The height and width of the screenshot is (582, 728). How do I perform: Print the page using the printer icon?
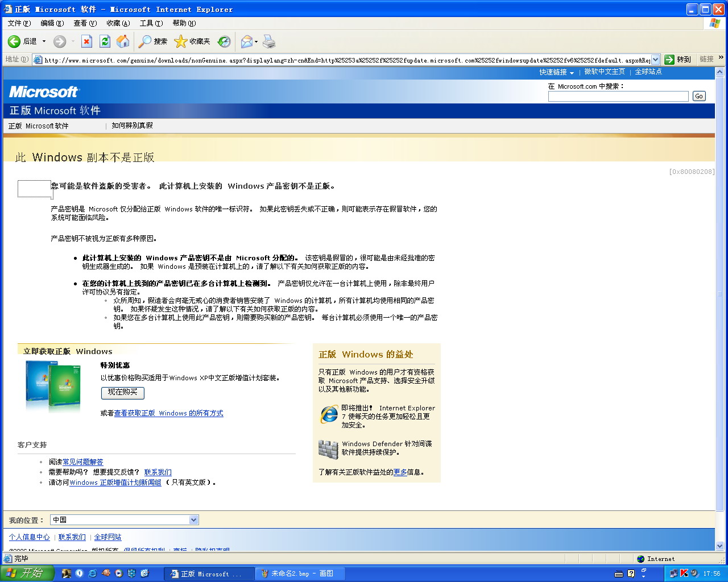coord(269,41)
